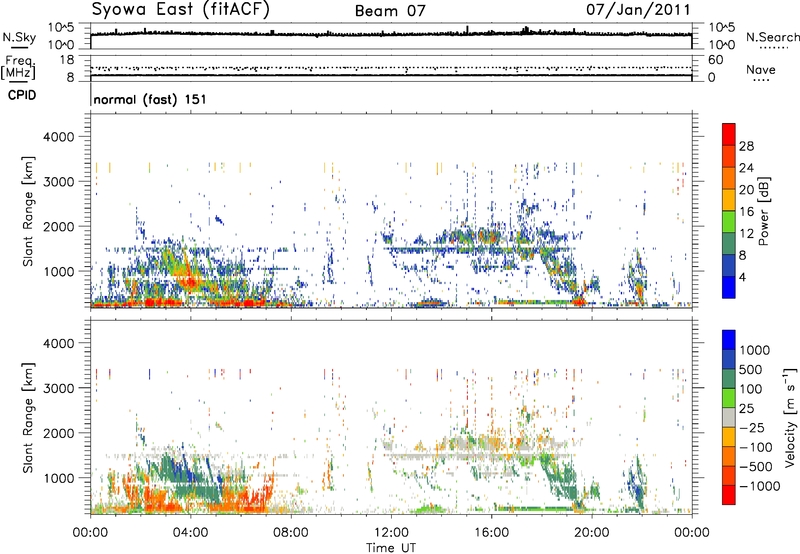
Task: Click the Power [dB] colorbar title
Action: (x=763, y=211)
